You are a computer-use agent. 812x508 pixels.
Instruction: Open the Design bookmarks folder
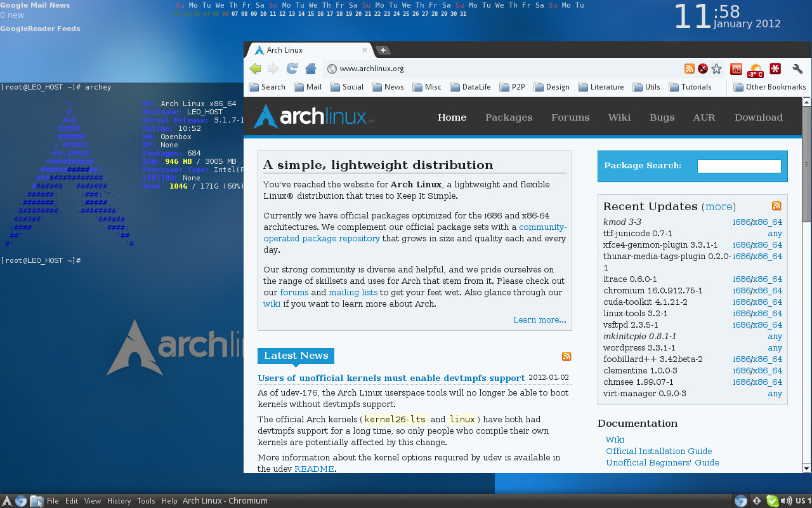pos(551,87)
